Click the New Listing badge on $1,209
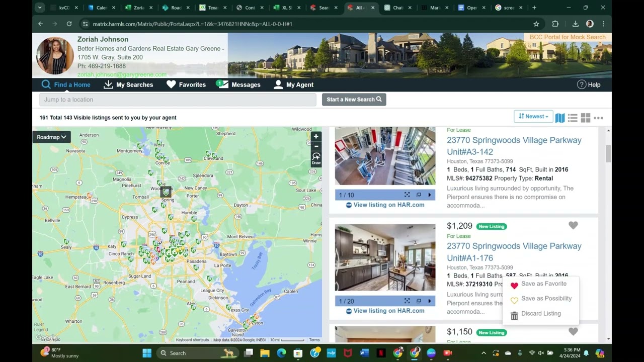 (491, 226)
